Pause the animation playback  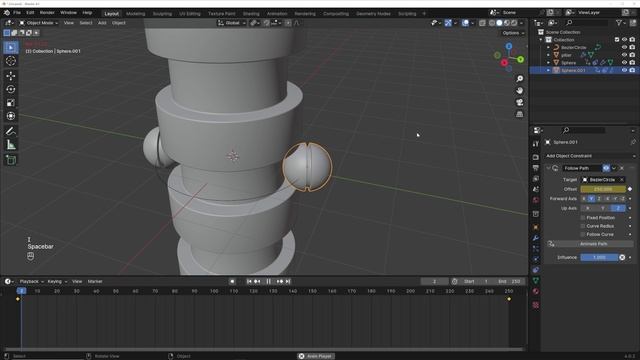tap(269, 282)
